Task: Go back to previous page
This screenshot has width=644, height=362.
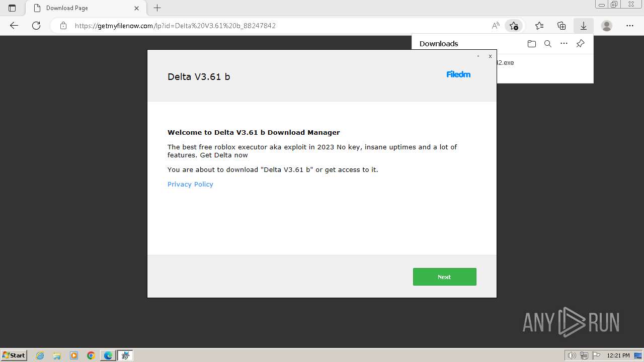Action: coord(14,26)
